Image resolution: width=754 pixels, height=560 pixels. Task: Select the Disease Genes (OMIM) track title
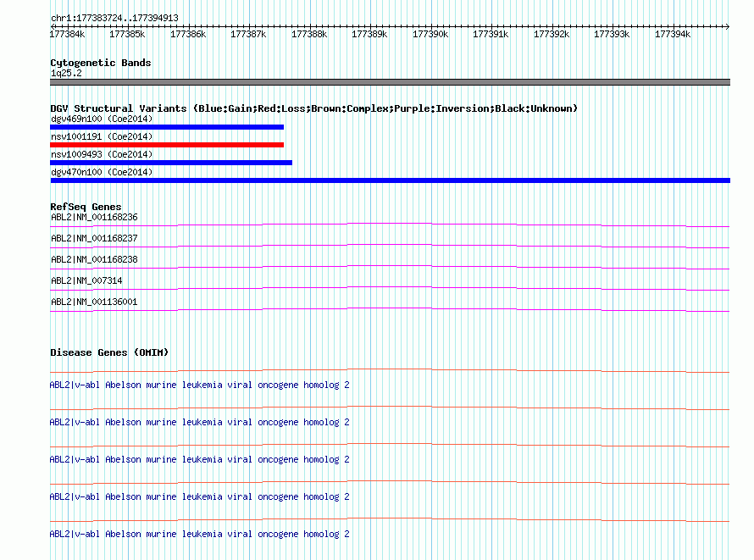point(109,352)
